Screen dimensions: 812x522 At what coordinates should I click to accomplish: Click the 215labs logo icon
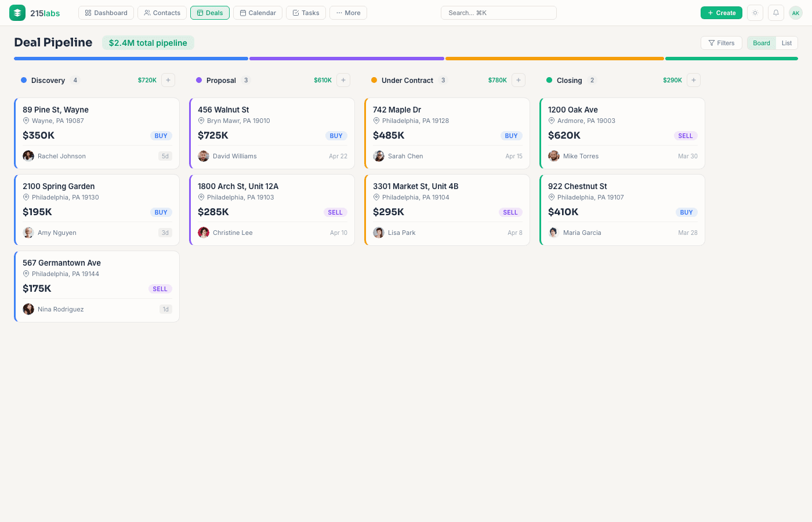[x=16, y=12]
